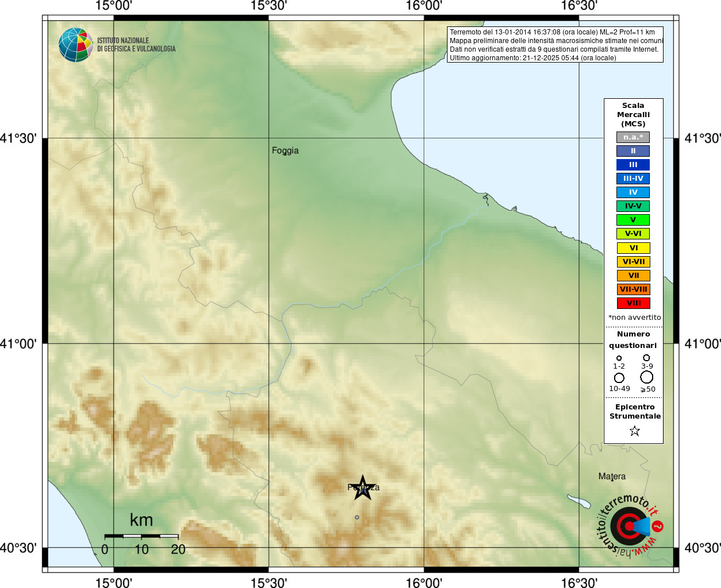The width and height of the screenshot is (721, 588).
Task: Click the orange VII legend swatch
Action: (634, 276)
